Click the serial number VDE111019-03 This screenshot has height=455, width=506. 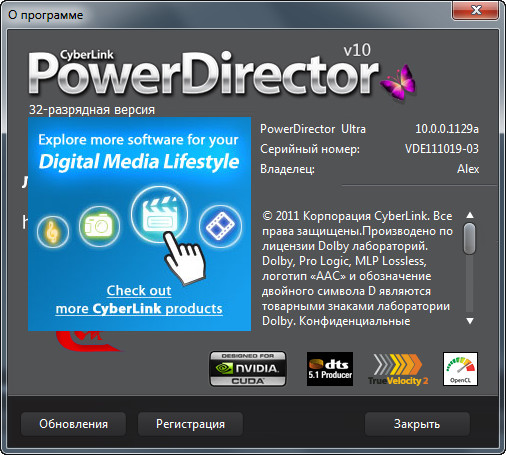(x=442, y=149)
